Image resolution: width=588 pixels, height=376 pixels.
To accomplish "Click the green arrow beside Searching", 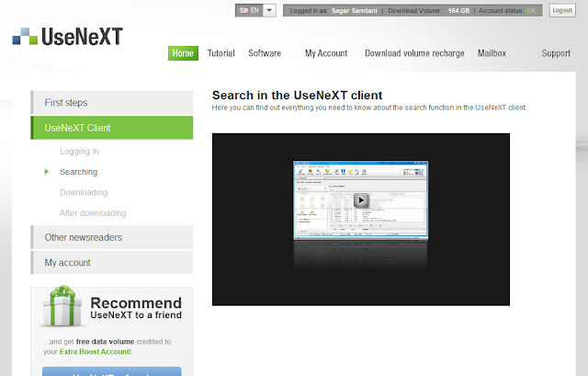I will point(47,172).
